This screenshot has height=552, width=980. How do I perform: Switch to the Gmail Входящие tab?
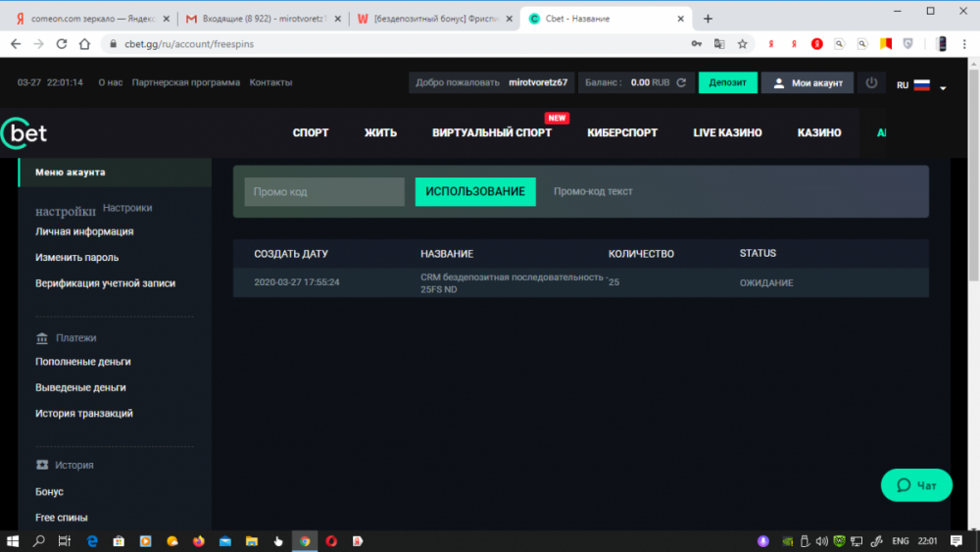[262, 19]
